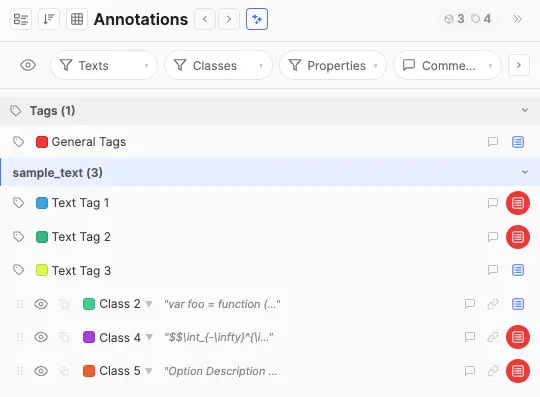
Task: Open red properties button for Class 5
Action: 518,371
